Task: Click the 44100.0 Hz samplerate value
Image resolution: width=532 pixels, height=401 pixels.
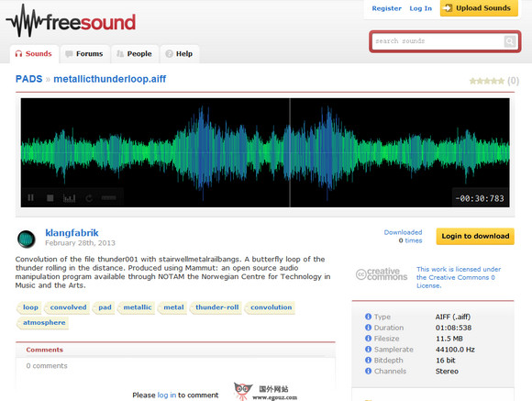Action: [x=455, y=350]
